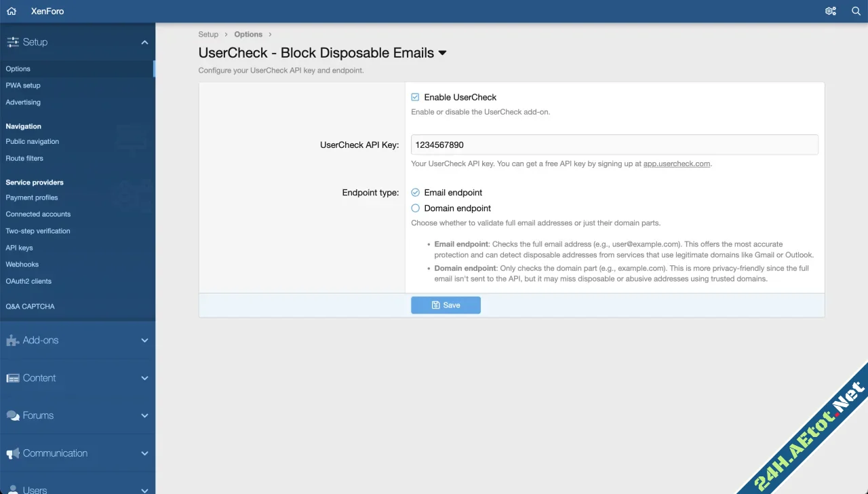Disable the Enable UserCheck checkbox
868x494 pixels.
point(415,96)
